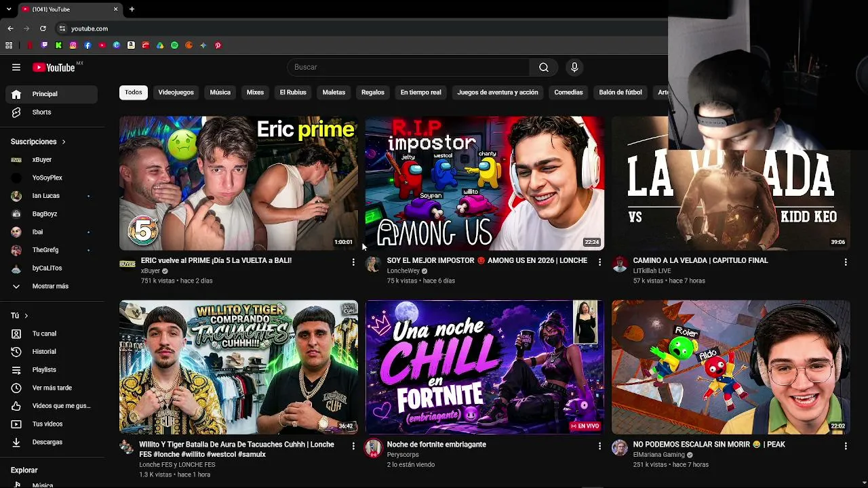868x488 pixels.
Task: Open the Twitch bookmark
Action: click(x=44, y=45)
